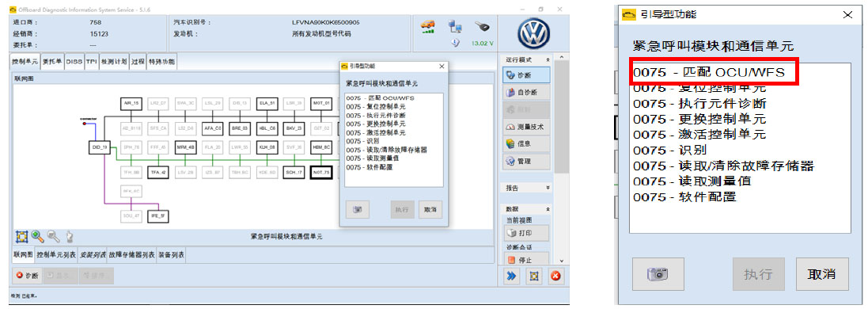Click the fit-to-view icon below the network diagram
The image size is (868, 309).
click(x=21, y=237)
